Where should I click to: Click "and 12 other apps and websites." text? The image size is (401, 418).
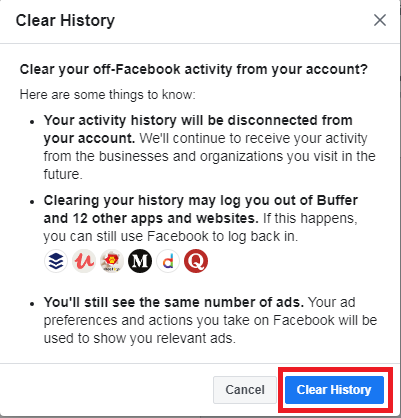[151, 219]
